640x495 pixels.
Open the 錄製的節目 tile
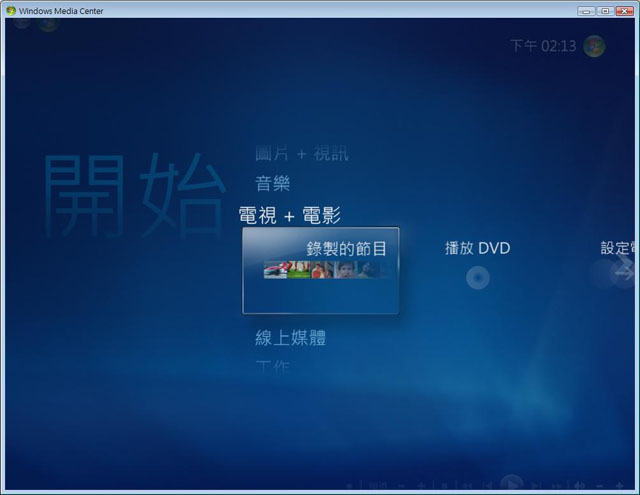coord(320,271)
